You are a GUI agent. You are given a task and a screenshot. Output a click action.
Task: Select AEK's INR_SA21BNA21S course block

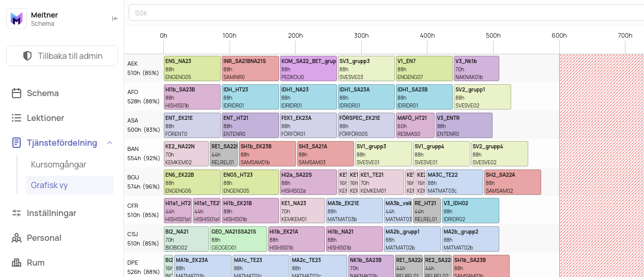pyautogui.click(x=250, y=69)
